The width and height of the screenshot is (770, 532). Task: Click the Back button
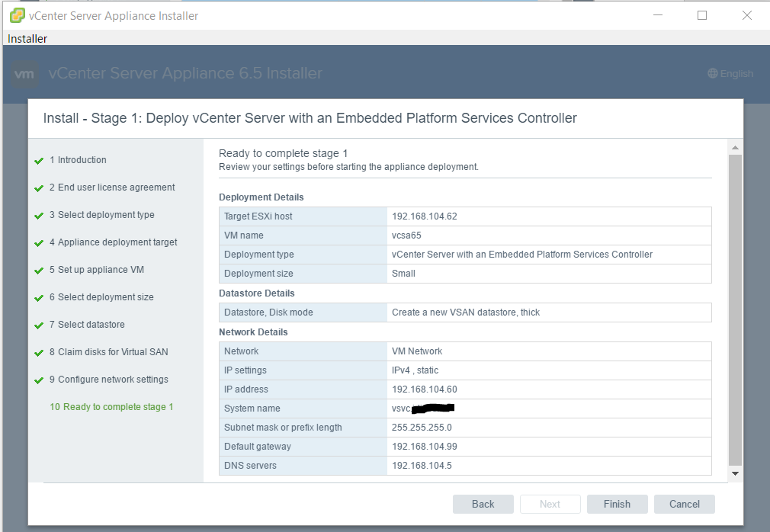click(x=483, y=504)
